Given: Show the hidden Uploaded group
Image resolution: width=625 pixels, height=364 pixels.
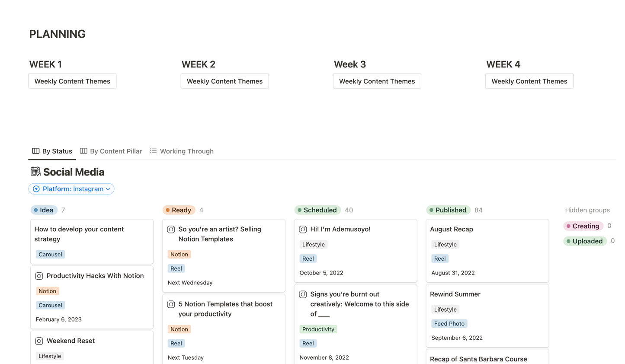Looking at the screenshot, I should (585, 241).
